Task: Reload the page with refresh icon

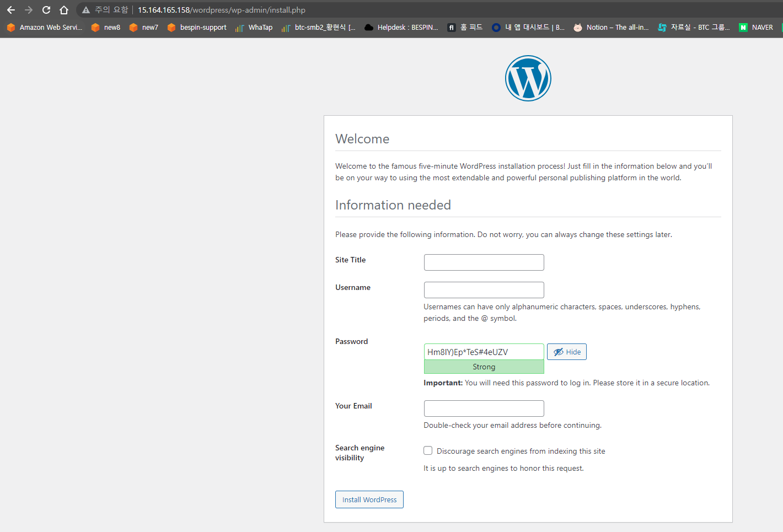Action: click(46, 10)
